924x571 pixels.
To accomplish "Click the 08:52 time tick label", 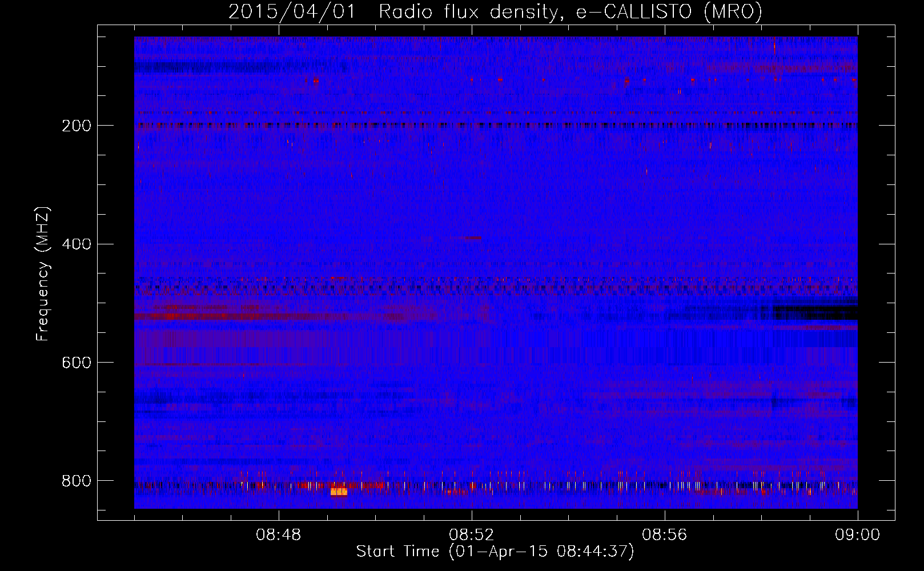I will (x=472, y=535).
